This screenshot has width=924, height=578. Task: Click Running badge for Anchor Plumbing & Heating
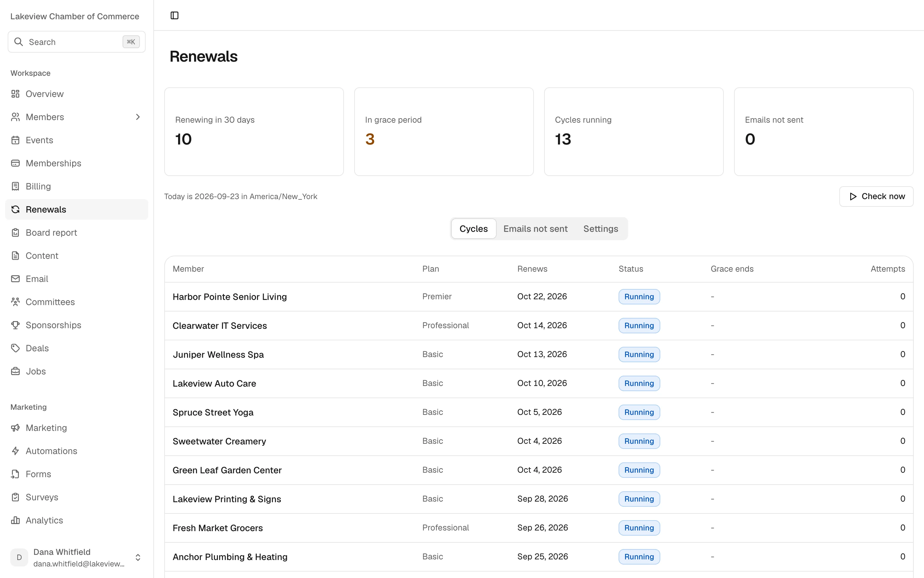639,556
